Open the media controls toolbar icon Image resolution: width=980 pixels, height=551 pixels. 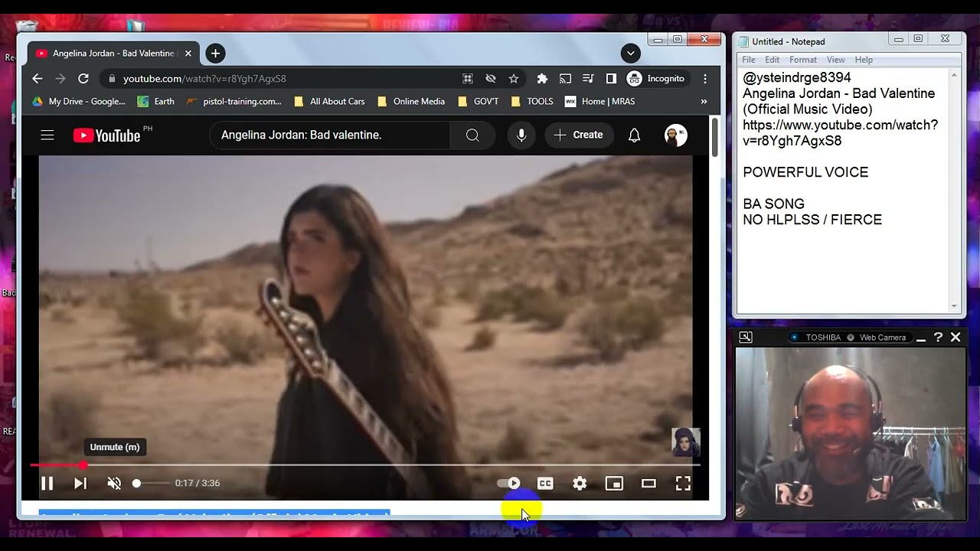point(588,78)
